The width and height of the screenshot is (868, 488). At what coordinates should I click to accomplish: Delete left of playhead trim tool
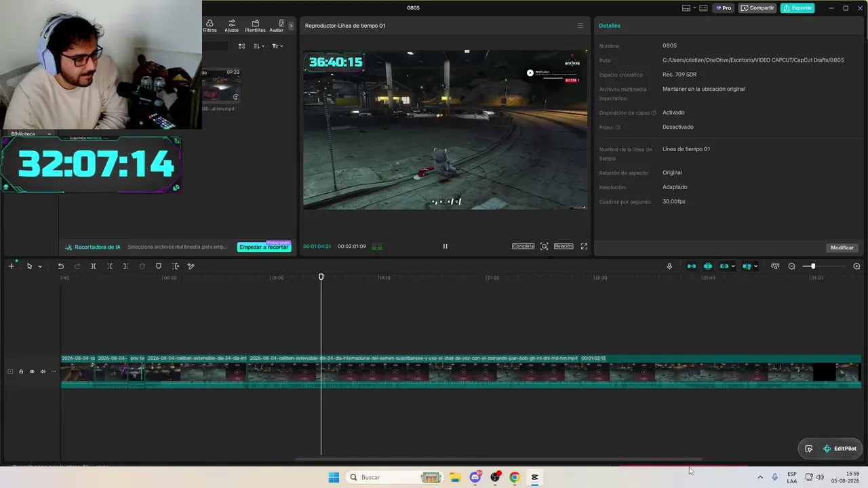point(110,266)
